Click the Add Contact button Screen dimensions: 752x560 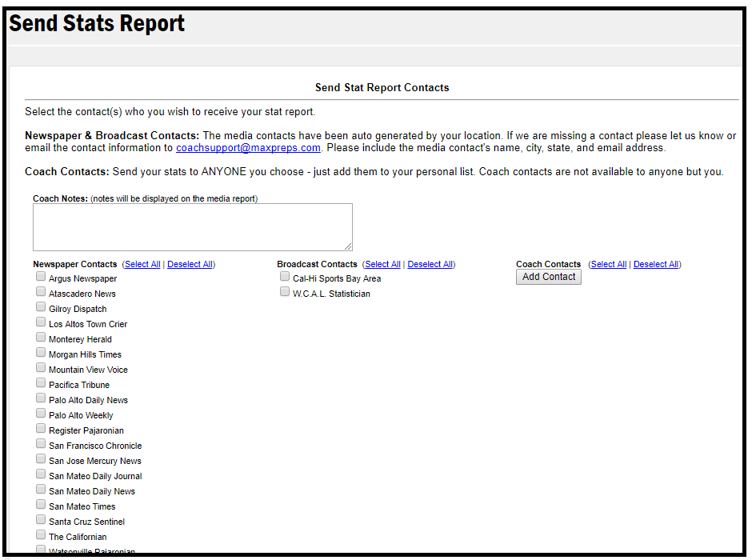pos(548,277)
